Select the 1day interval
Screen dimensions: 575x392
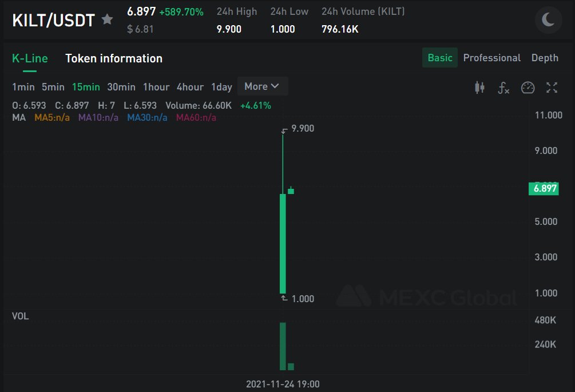(221, 87)
